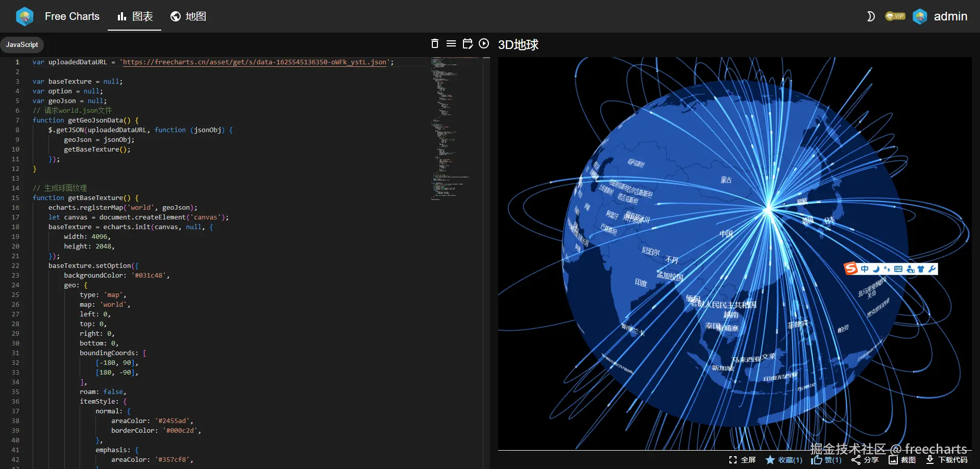980x469 pixels.
Task: Click the line "function getGeoJsonData() {"
Action: (86, 120)
